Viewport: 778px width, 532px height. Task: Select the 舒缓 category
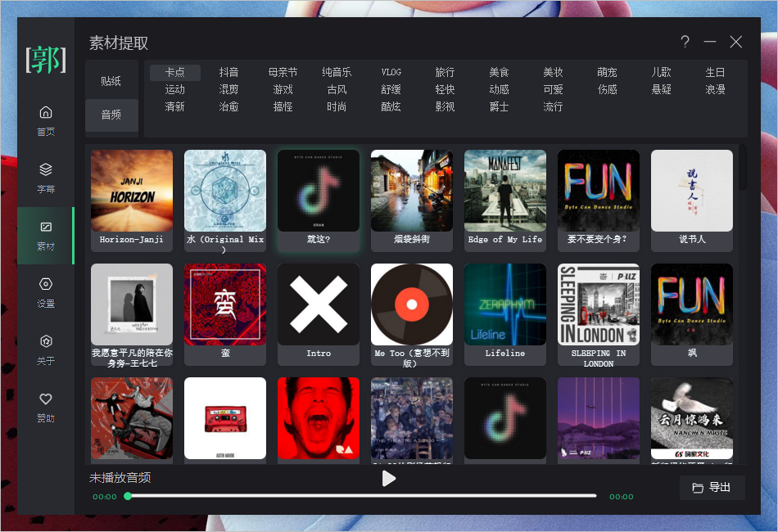coord(391,90)
